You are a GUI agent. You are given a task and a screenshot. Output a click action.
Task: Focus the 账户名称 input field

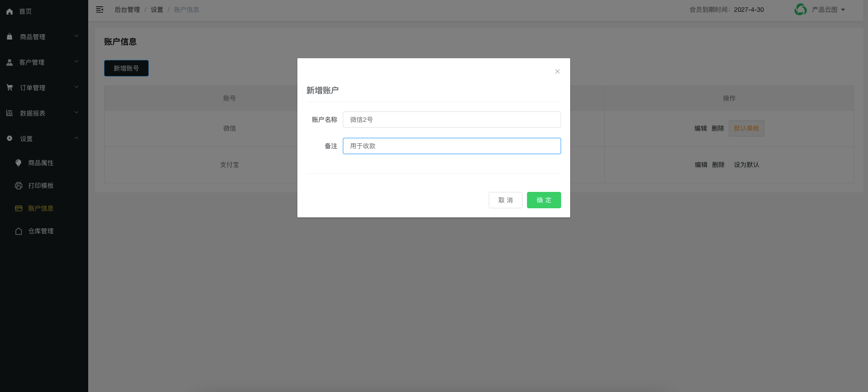point(452,120)
